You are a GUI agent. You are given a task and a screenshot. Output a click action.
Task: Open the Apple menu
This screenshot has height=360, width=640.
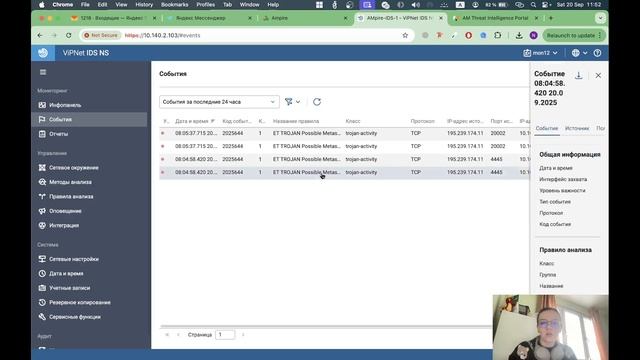click(42, 5)
